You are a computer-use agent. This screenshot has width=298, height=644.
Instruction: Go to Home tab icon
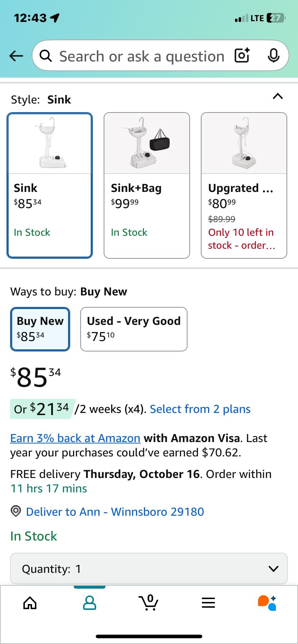point(30,603)
